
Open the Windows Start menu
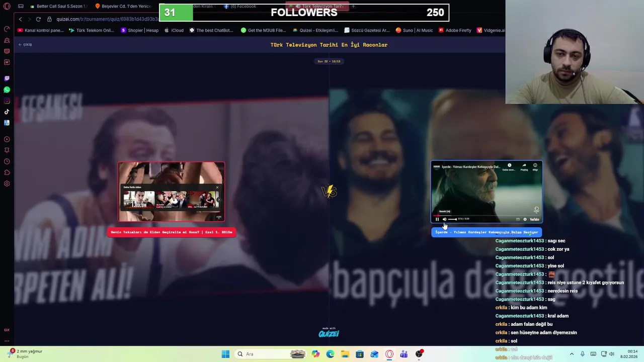tap(225, 354)
